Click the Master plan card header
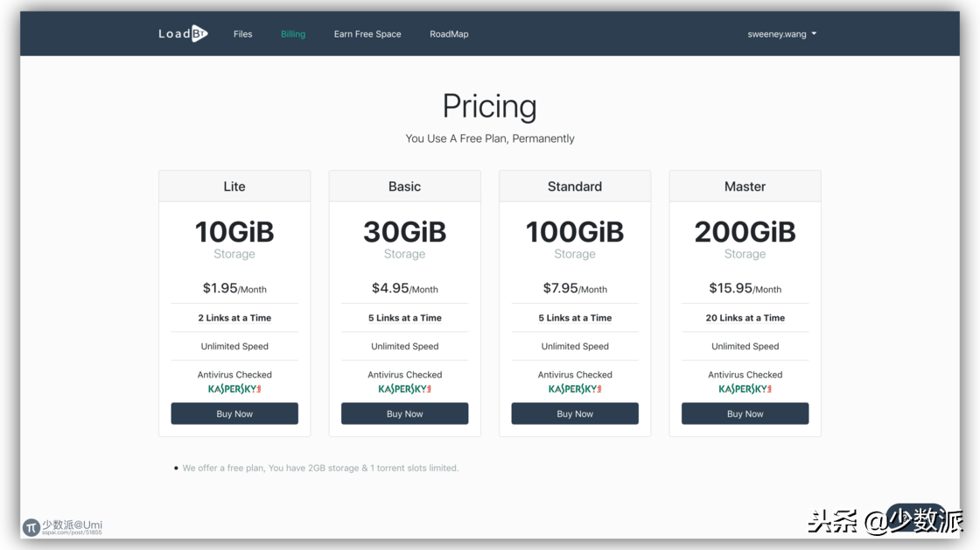The width and height of the screenshot is (980, 550). pos(745,187)
